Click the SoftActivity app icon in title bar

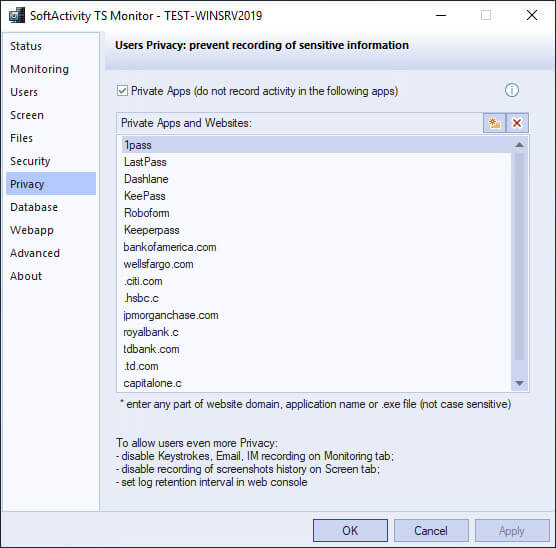tap(17, 16)
